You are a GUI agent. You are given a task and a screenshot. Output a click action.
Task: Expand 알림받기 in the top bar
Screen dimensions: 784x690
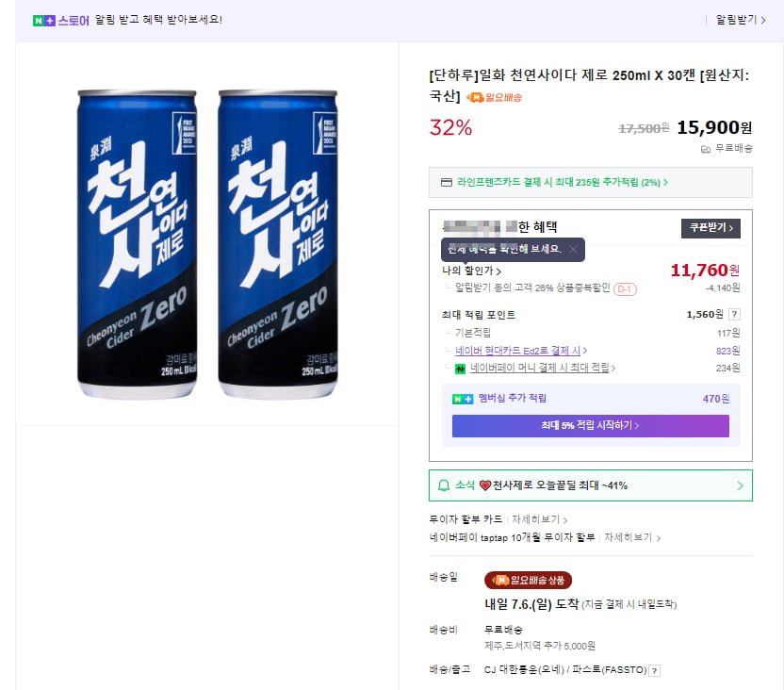click(x=741, y=20)
